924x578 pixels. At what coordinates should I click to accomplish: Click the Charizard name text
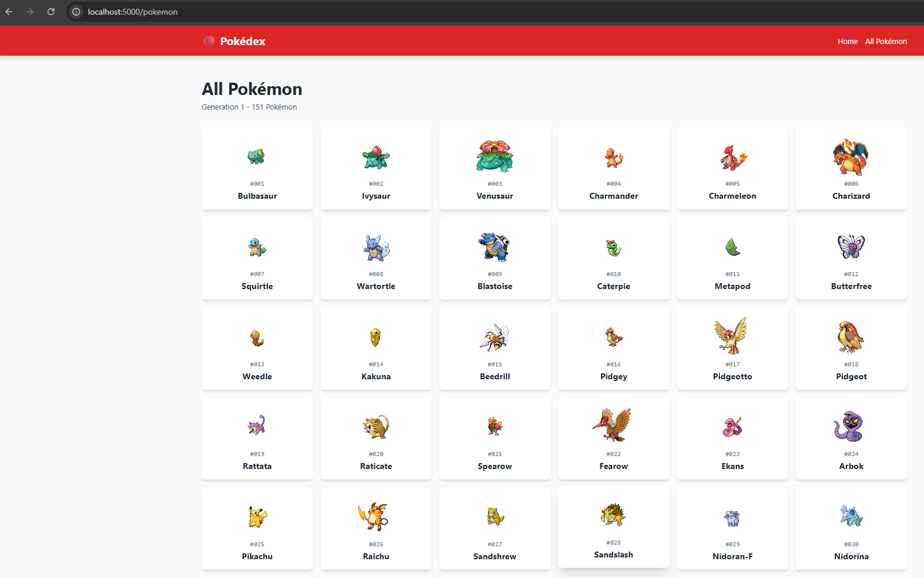851,196
